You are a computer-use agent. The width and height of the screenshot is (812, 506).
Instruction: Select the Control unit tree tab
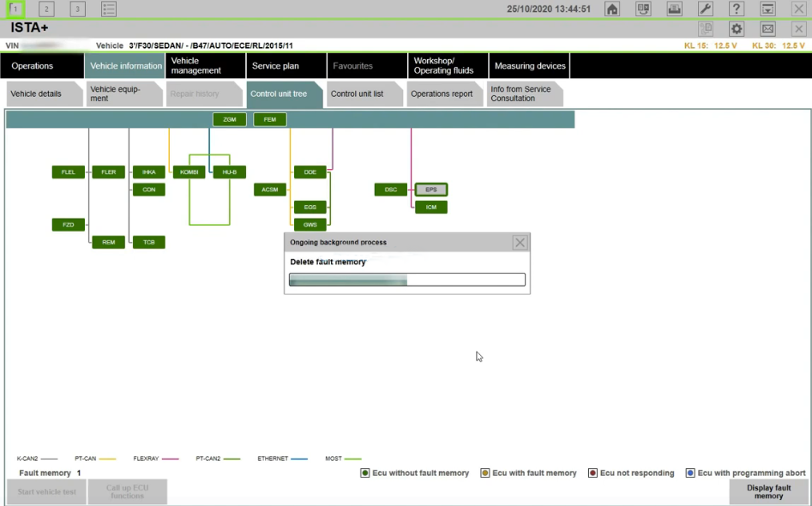[284, 93]
